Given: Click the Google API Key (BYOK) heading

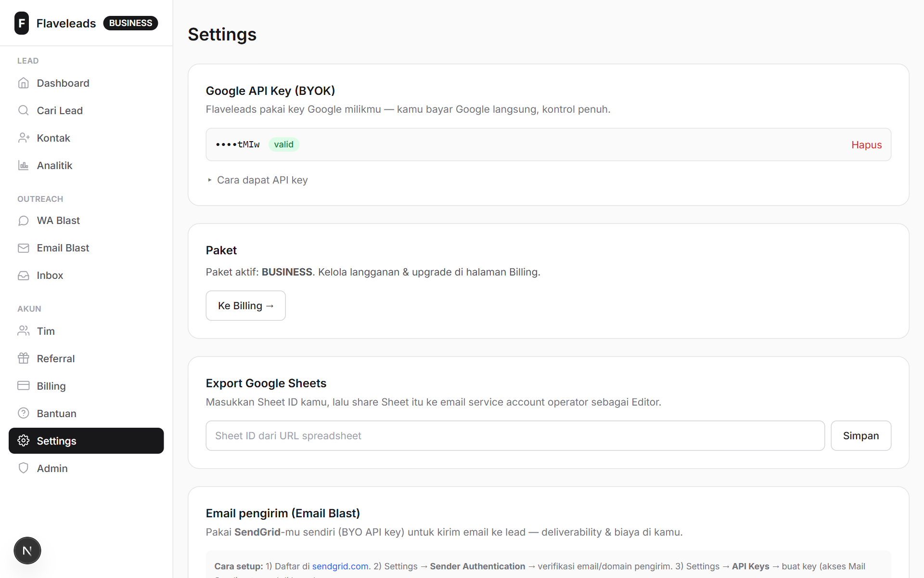Looking at the screenshot, I should (x=270, y=91).
